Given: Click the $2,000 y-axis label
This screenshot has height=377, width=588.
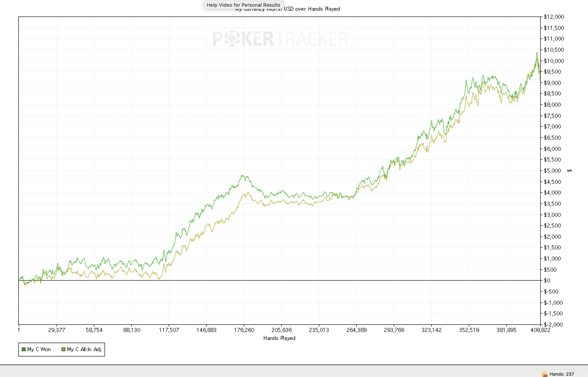Looking at the screenshot, I should pos(553,236).
